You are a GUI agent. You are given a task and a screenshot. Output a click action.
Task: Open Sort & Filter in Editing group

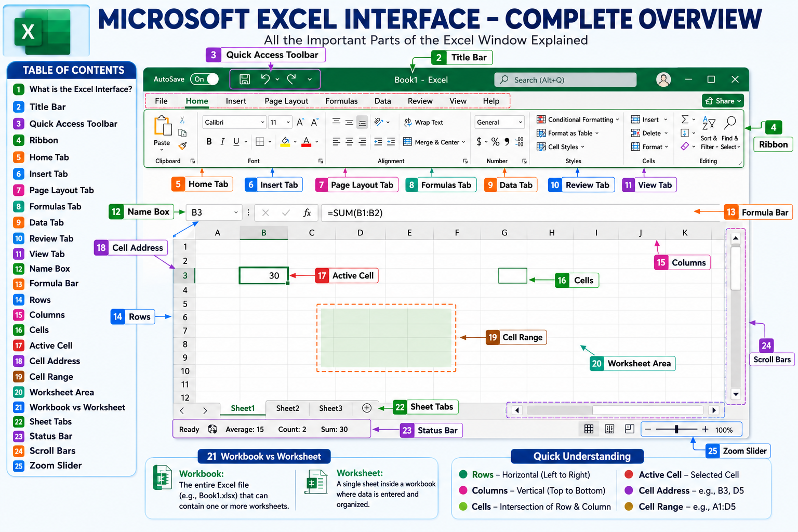[709, 132]
